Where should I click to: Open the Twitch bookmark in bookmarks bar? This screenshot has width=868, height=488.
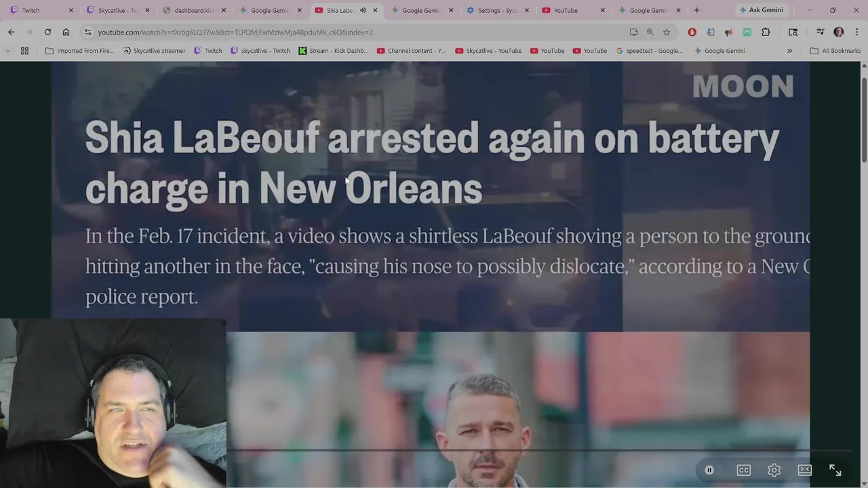coord(208,51)
